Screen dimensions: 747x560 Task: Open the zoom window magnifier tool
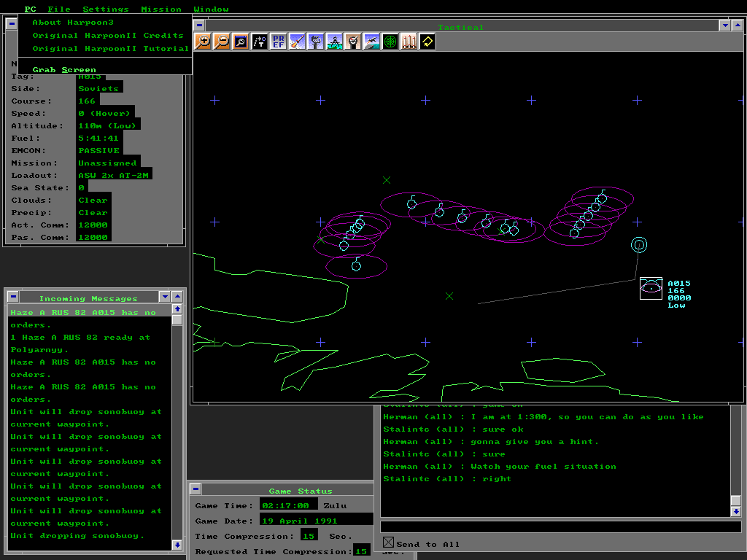pos(241,42)
